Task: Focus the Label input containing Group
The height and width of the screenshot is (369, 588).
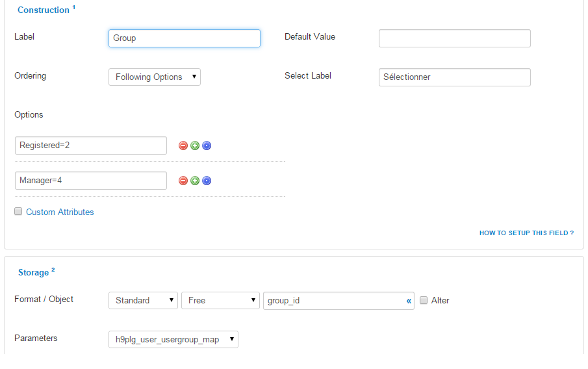Action: click(x=185, y=38)
